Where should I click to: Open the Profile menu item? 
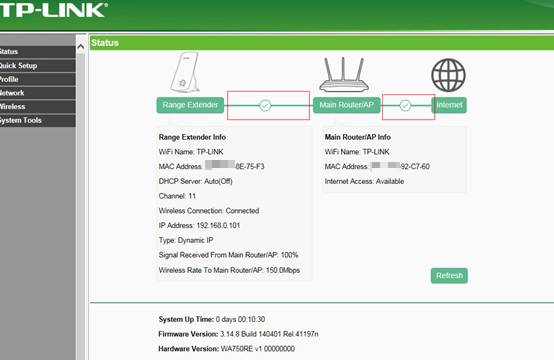(37, 80)
